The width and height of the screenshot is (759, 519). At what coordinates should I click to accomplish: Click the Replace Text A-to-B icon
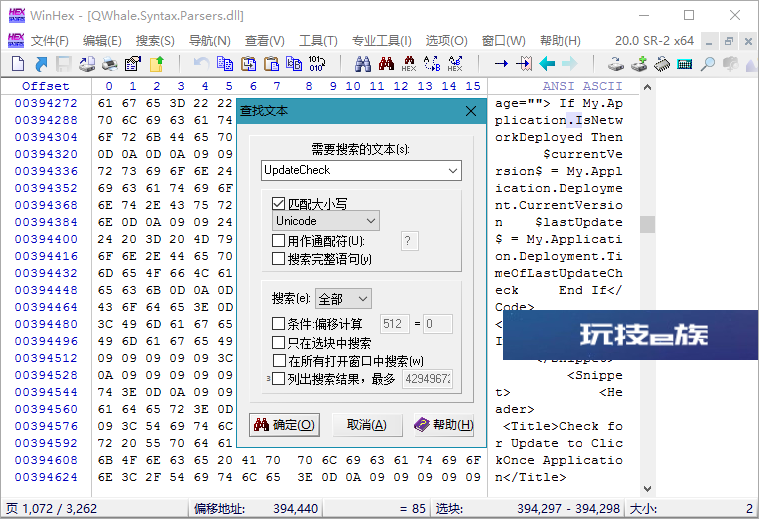pos(432,63)
